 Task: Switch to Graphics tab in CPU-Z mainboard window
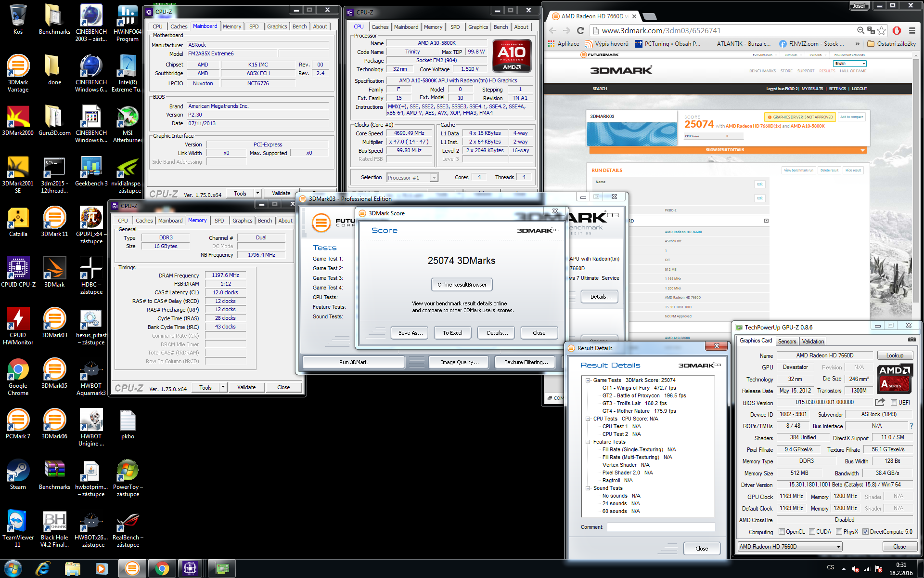point(277,26)
